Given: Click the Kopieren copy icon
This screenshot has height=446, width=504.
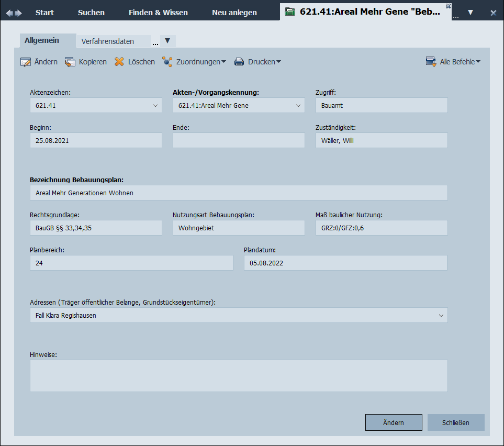Looking at the screenshot, I should (70, 62).
